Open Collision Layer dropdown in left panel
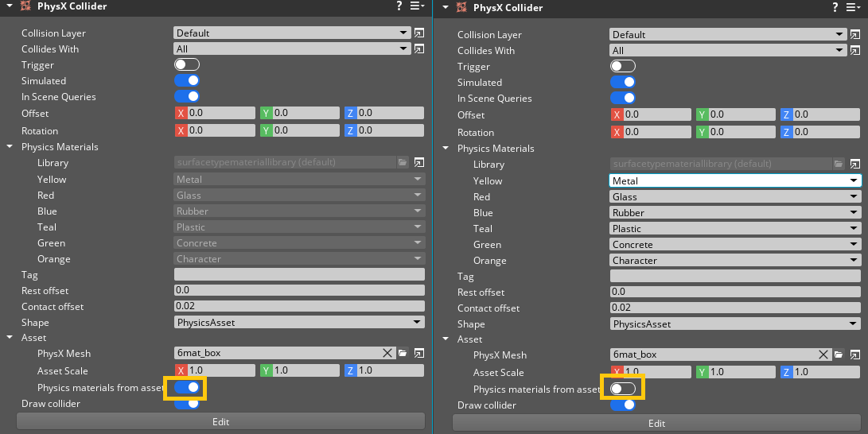868x434 pixels. [x=292, y=33]
